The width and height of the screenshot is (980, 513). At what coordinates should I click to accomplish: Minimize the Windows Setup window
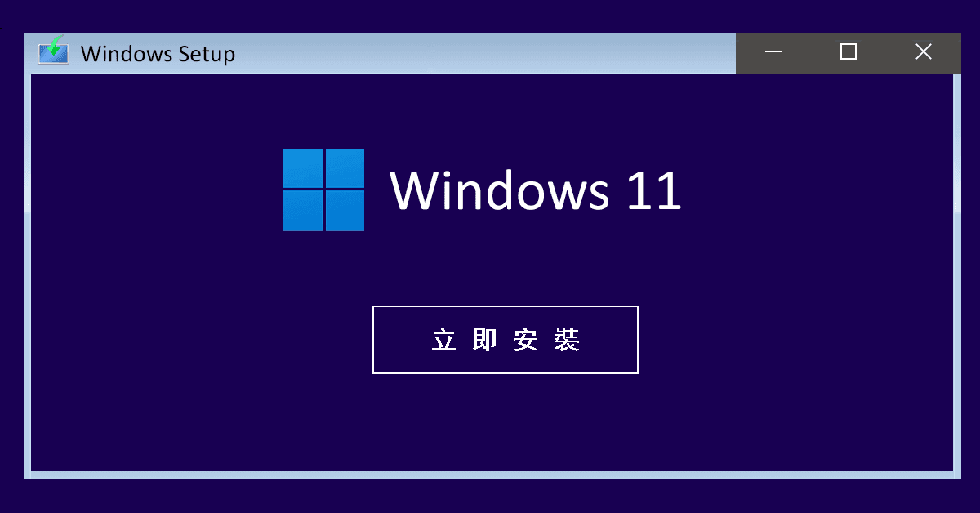[773, 53]
